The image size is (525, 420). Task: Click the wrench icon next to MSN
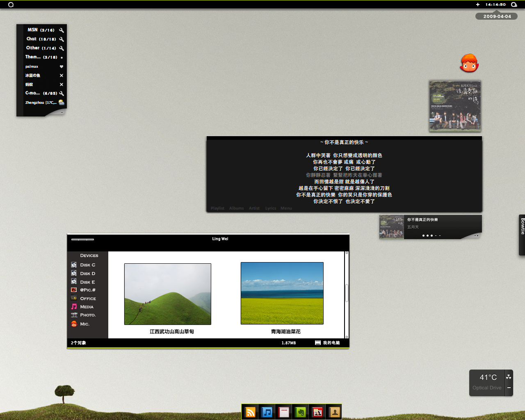[62, 30]
